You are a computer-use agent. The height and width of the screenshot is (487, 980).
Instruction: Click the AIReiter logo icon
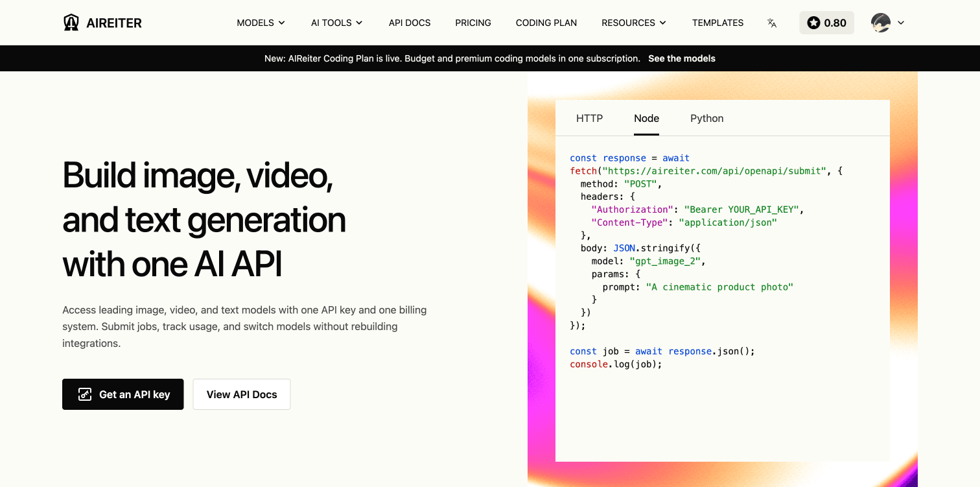[71, 23]
